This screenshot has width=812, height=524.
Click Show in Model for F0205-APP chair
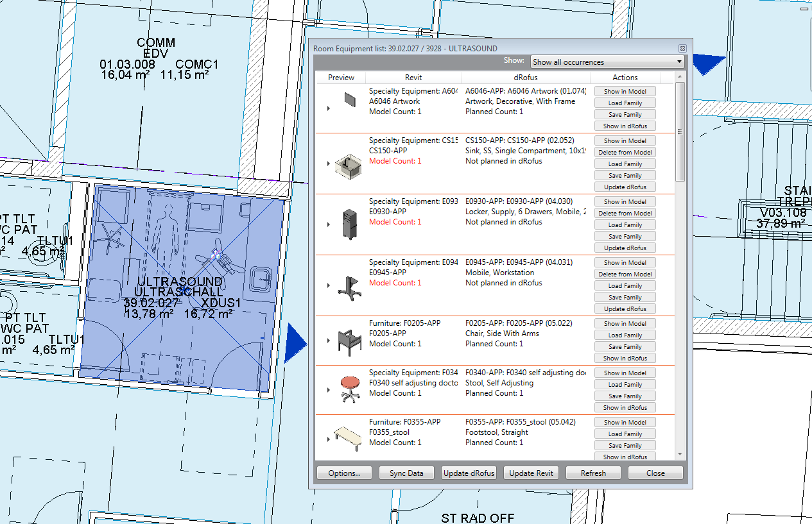pos(625,323)
